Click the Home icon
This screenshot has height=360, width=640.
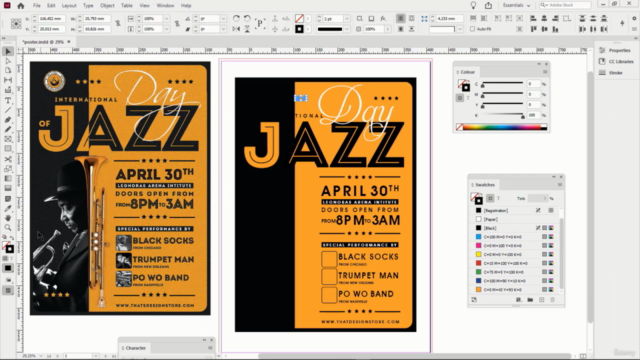click(20, 5)
